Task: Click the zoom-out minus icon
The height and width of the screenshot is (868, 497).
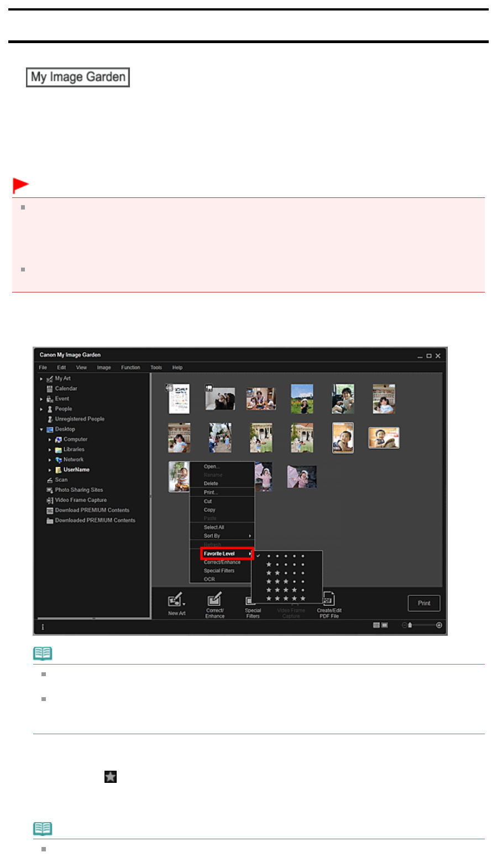Action: (404, 625)
